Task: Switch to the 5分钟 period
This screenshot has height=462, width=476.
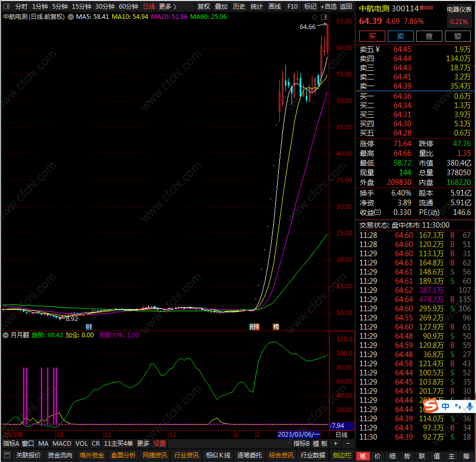Action: pos(60,7)
